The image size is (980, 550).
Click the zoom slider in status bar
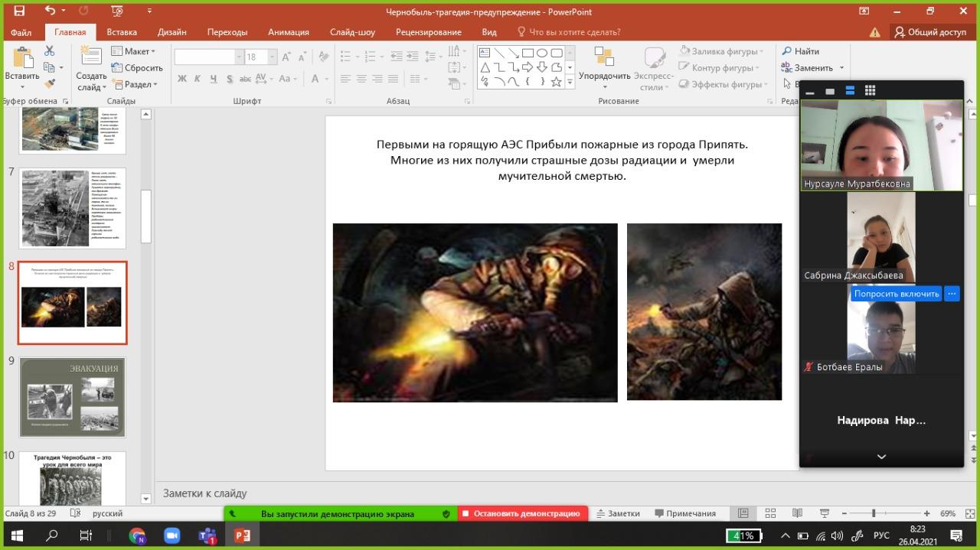coord(874,513)
